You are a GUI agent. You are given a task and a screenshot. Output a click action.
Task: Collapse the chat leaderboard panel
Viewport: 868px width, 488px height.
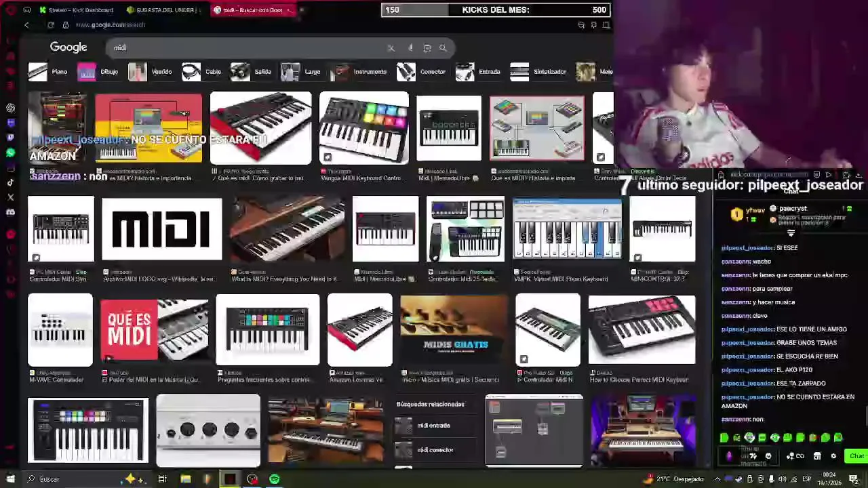791,233
